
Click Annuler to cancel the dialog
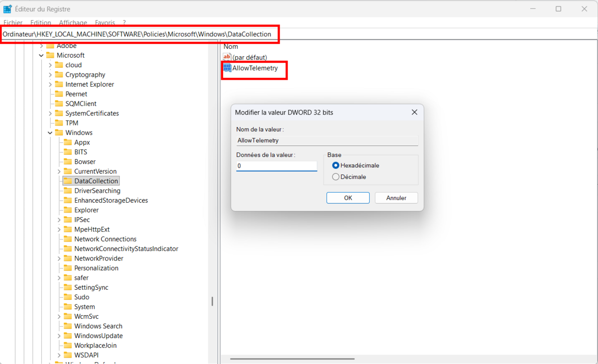pos(396,198)
